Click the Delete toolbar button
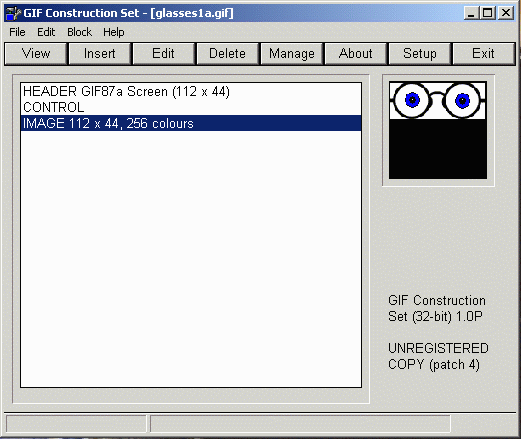 [x=227, y=53]
